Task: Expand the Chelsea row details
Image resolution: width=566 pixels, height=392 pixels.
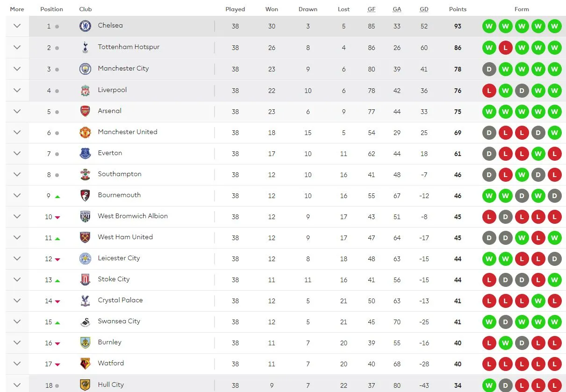Action: tap(17, 26)
